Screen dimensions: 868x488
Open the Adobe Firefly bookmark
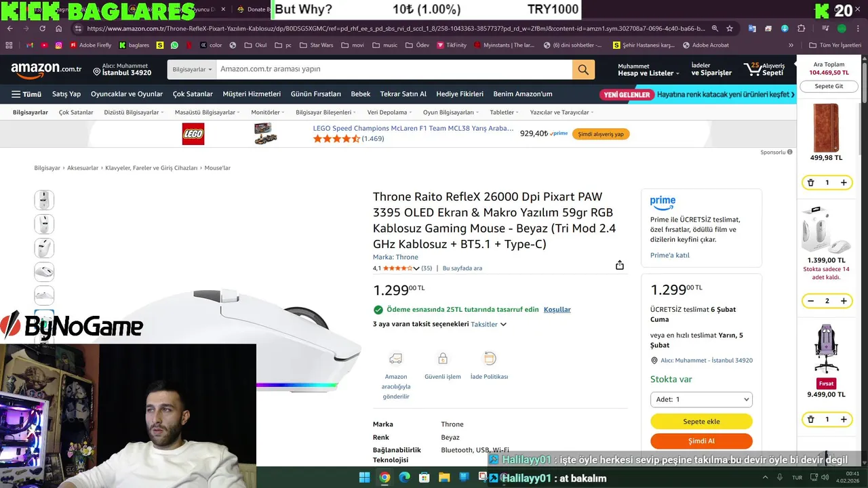pos(91,45)
